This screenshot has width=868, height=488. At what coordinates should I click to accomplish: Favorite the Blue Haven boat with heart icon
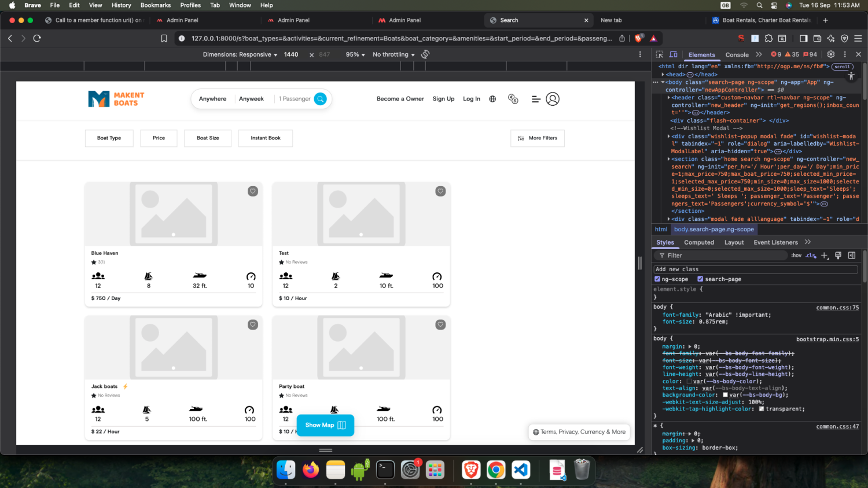tap(253, 191)
